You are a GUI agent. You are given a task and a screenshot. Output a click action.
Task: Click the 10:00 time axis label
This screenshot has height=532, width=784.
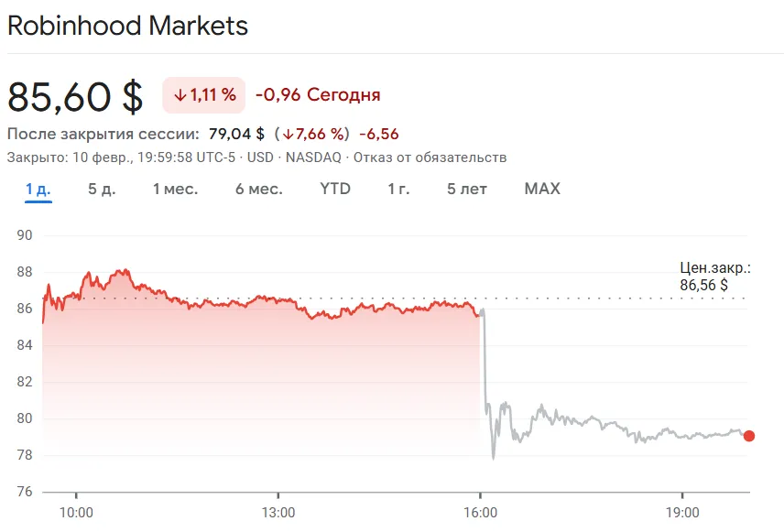tap(76, 511)
